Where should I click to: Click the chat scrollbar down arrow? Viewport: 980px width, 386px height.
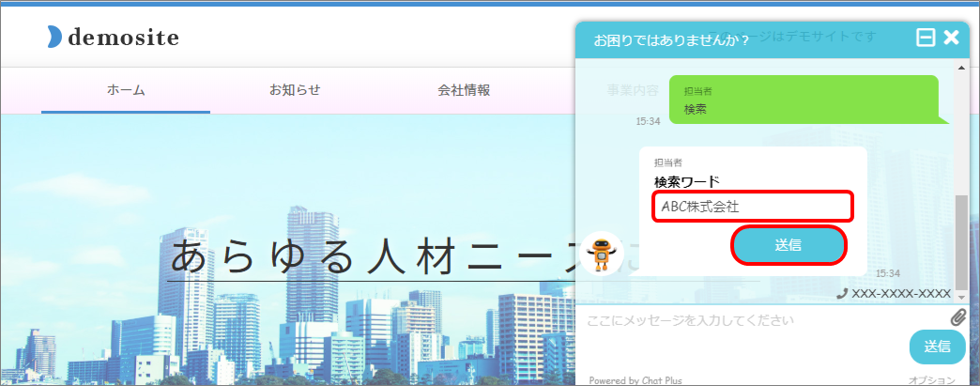961,298
